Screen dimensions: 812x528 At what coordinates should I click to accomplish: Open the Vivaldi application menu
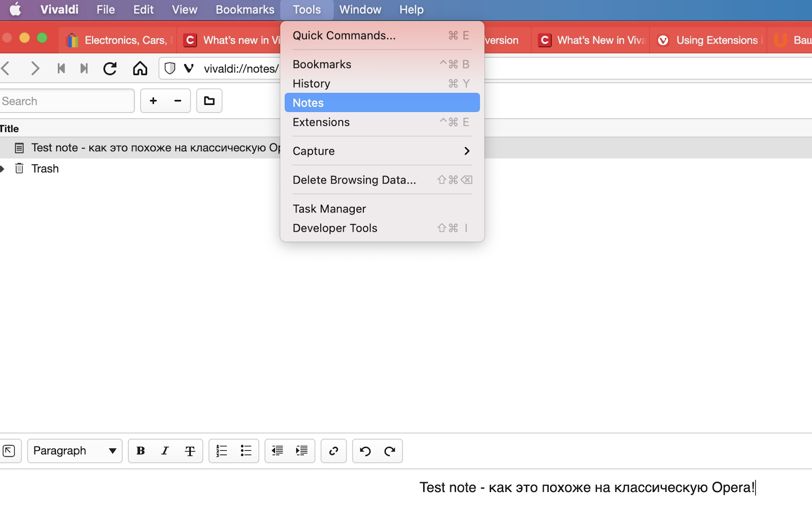pyautogui.click(x=59, y=10)
